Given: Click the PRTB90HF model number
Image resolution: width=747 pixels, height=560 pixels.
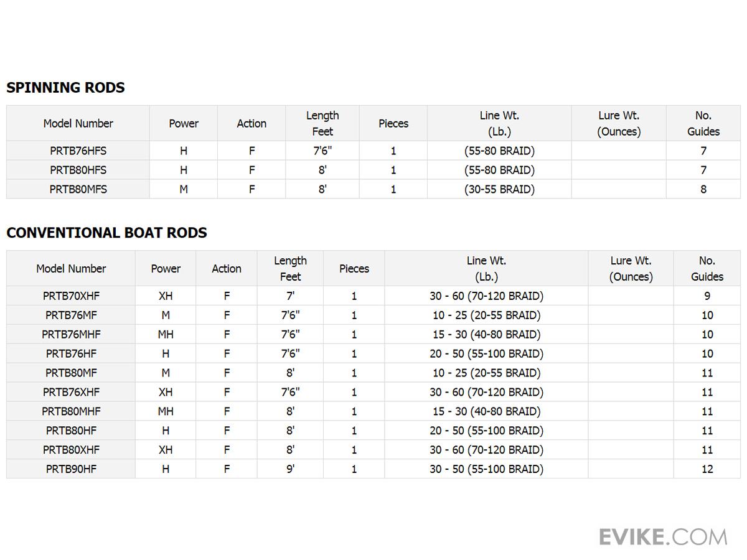Looking at the screenshot, I should [71, 469].
